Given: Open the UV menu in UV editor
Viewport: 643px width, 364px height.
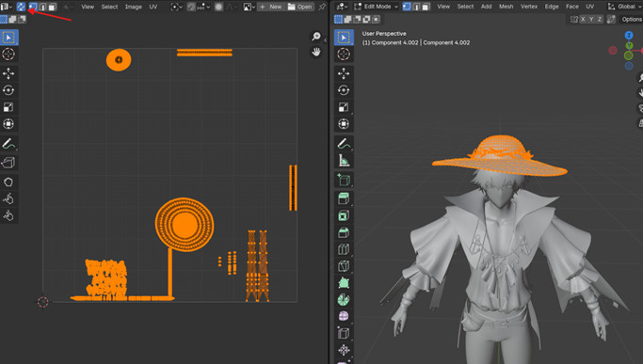Looking at the screenshot, I should (153, 7).
